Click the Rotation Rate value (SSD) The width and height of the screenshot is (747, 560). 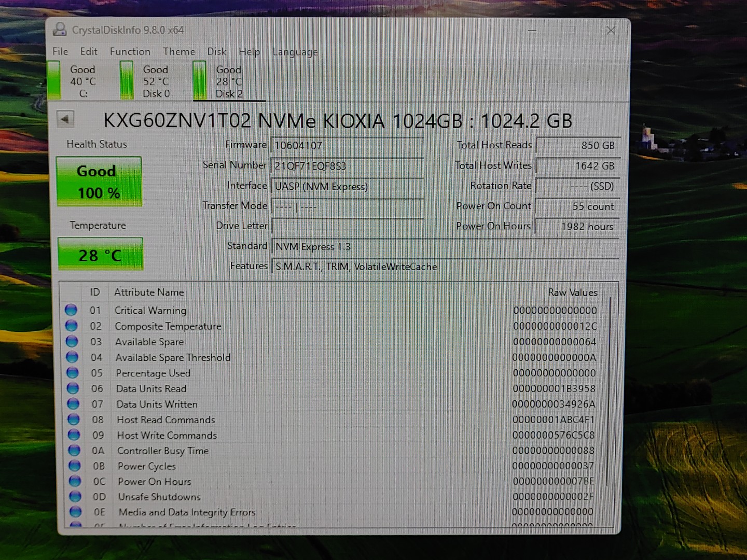577,186
